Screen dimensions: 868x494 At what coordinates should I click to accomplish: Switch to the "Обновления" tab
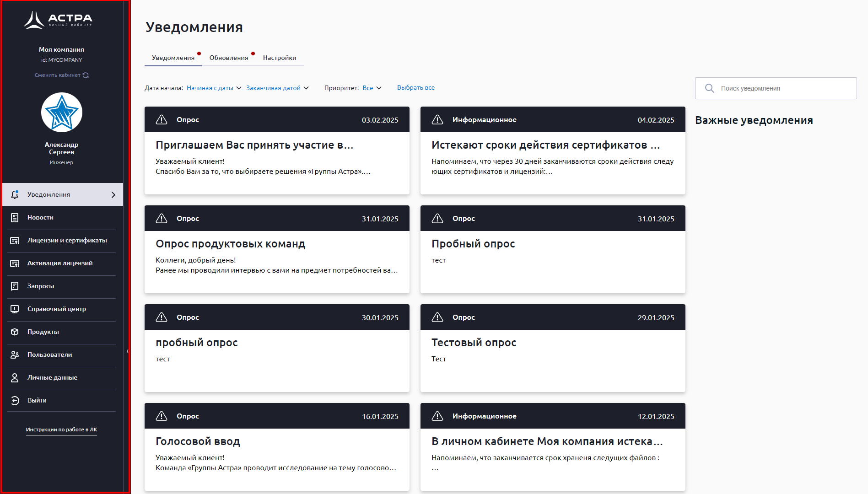[229, 58]
